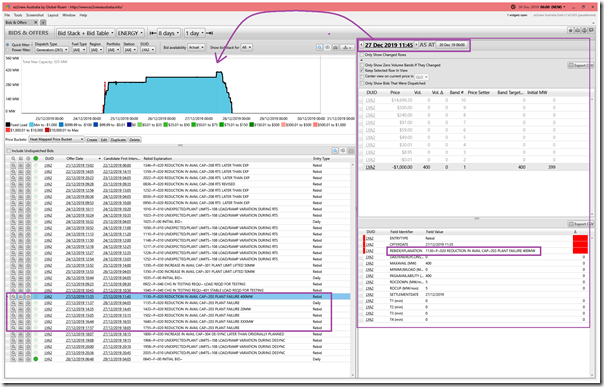Open the 8 days range dropdown
Image resolution: width=604 pixels, height=387 pixels.
[169, 33]
